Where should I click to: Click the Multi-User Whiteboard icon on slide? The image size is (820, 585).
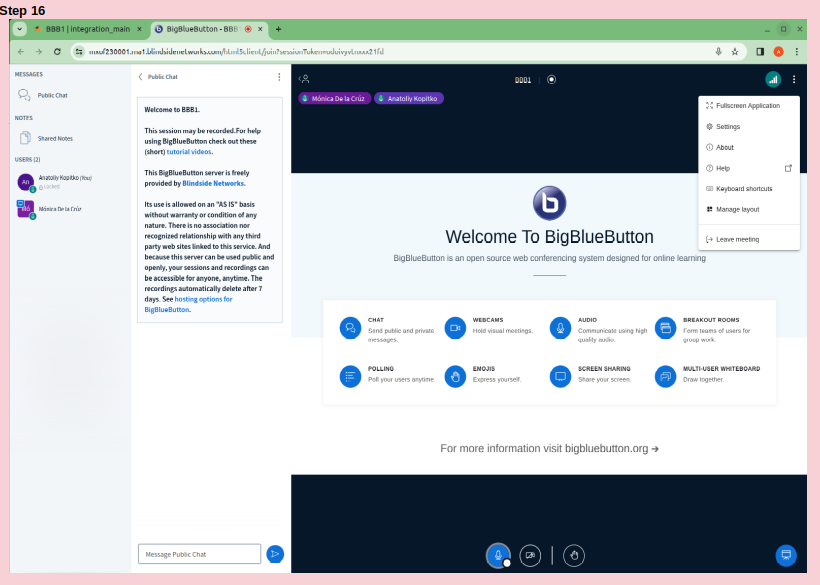(x=665, y=376)
